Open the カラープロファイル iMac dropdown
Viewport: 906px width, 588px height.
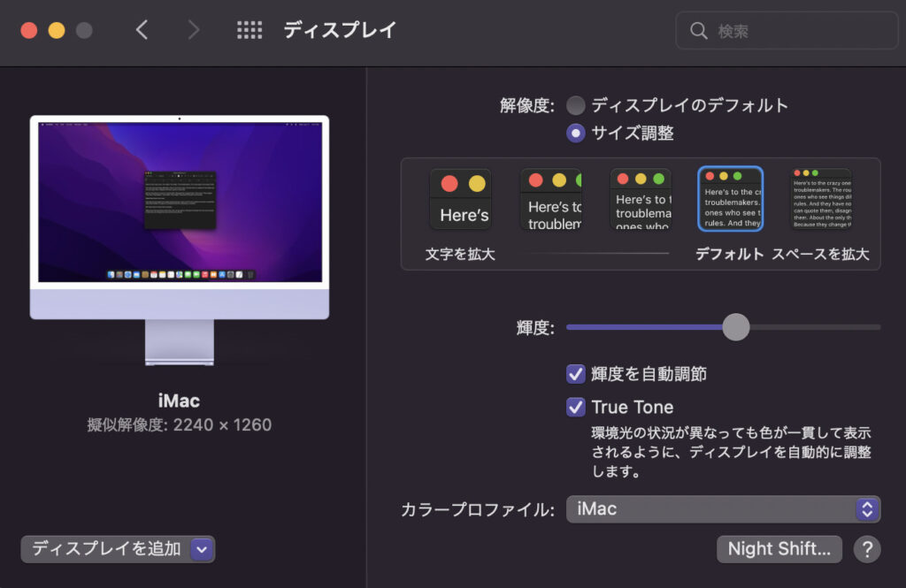point(724,509)
